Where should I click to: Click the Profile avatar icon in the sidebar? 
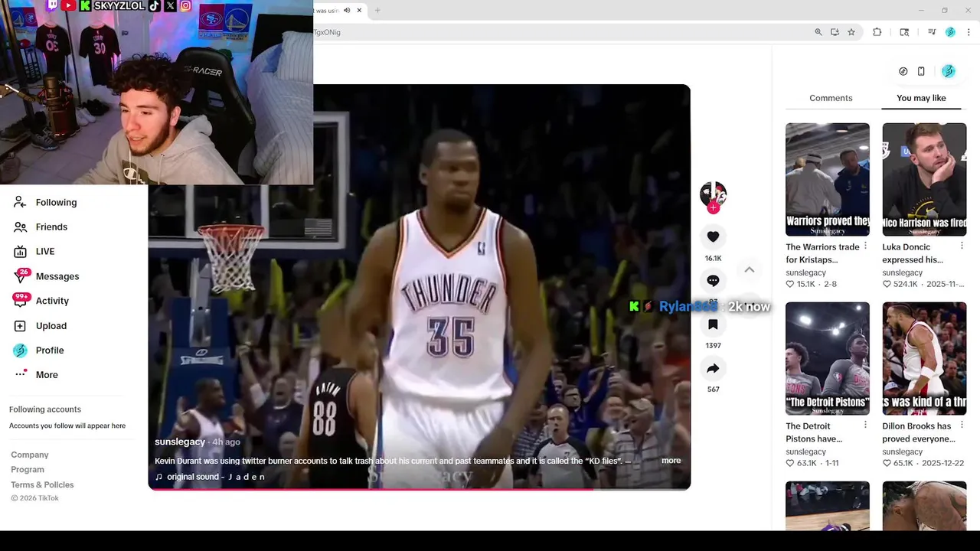point(20,350)
